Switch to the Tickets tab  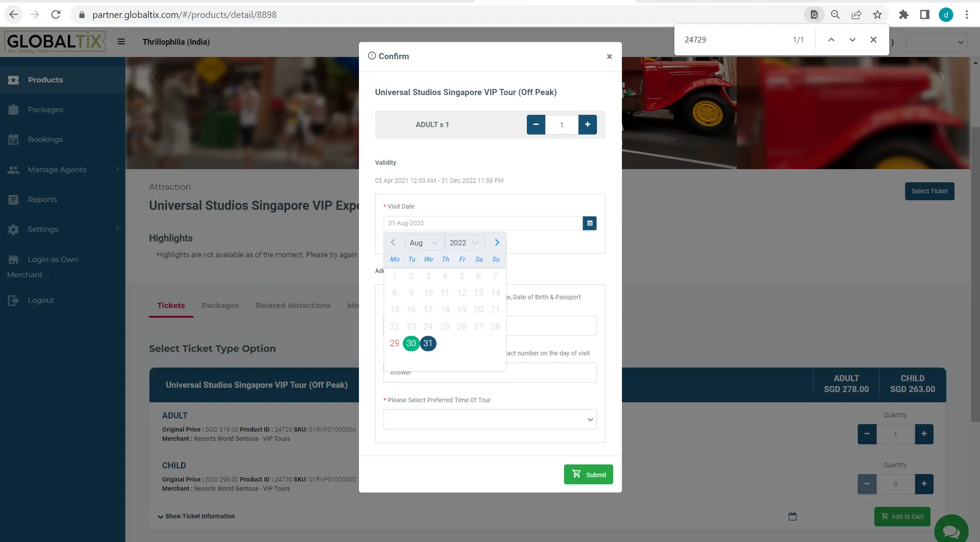click(171, 305)
